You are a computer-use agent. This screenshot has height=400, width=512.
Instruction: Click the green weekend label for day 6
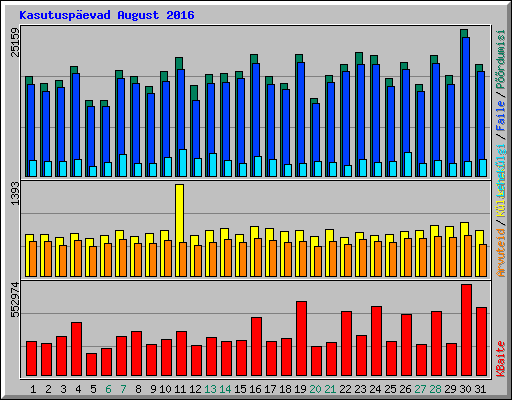click(108, 389)
